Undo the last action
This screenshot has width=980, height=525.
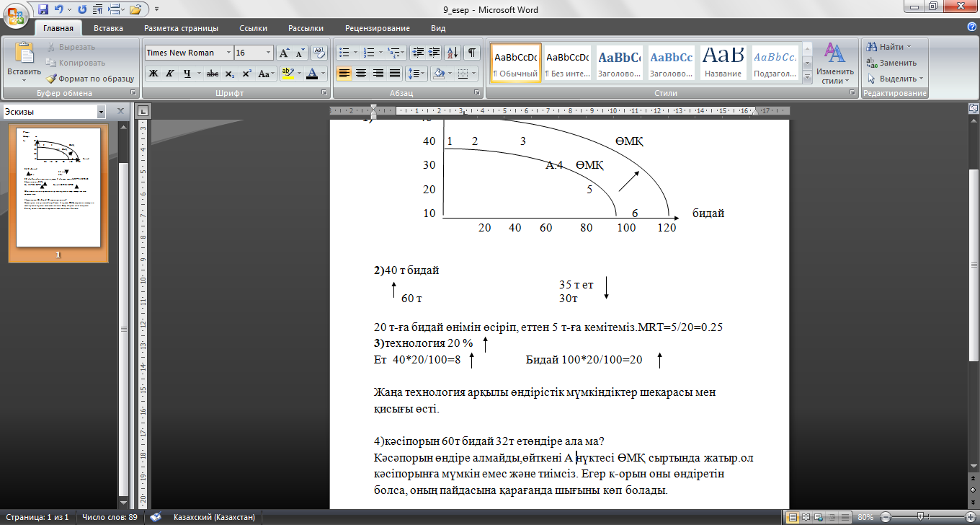(58, 10)
